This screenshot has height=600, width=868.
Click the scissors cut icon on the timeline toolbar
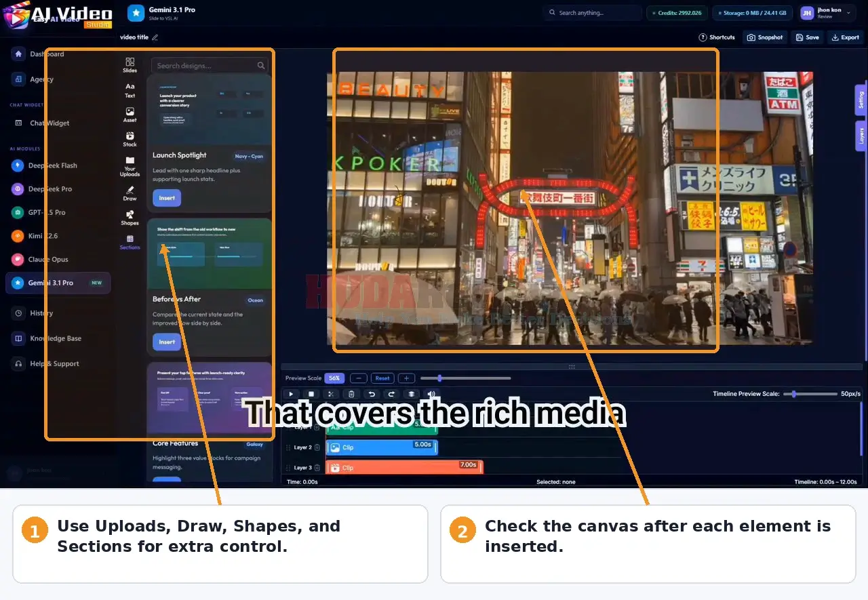[331, 394]
